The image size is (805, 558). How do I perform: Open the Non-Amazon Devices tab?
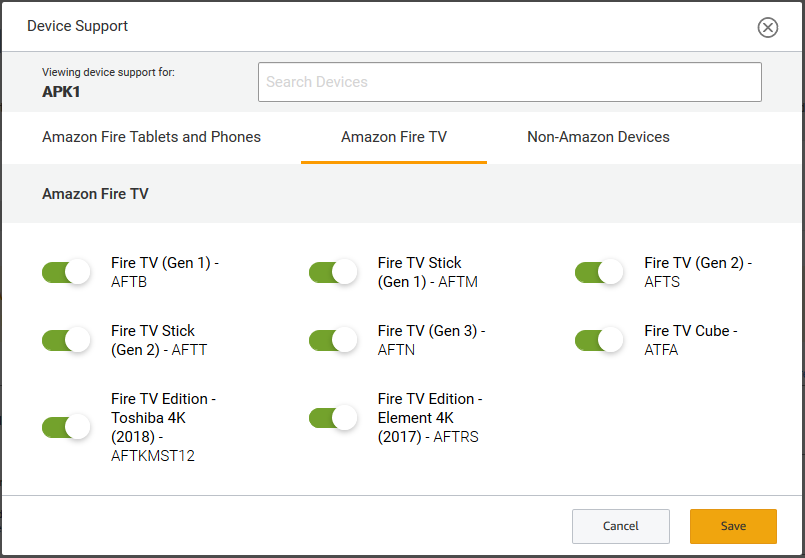pos(598,137)
